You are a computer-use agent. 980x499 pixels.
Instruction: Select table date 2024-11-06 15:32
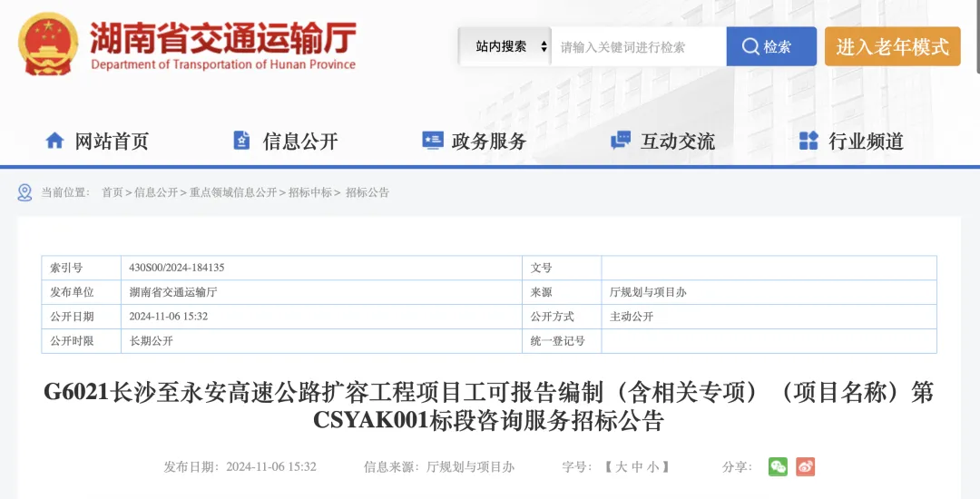click(169, 316)
